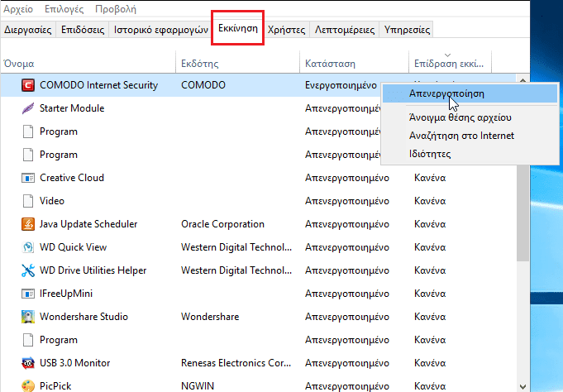Sort by the Εκδότης column header
563x392 pixels.
[x=238, y=64]
